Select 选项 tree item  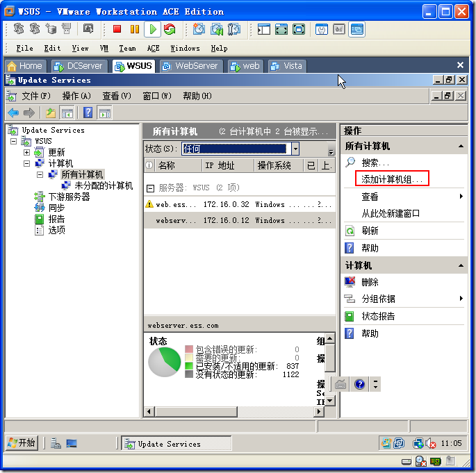[x=56, y=230]
